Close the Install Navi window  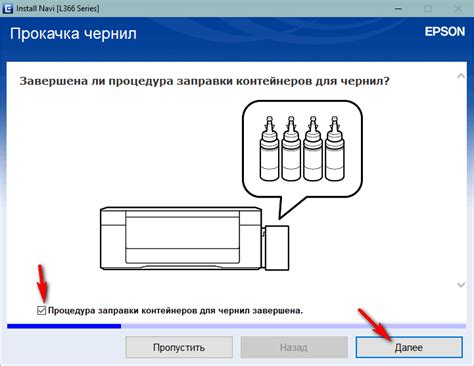458,9
